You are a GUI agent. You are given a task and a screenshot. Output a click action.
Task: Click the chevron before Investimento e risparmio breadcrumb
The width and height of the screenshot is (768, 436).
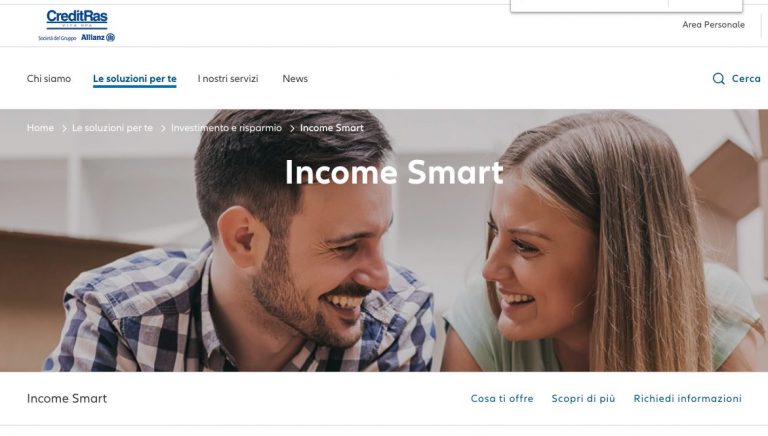point(163,128)
